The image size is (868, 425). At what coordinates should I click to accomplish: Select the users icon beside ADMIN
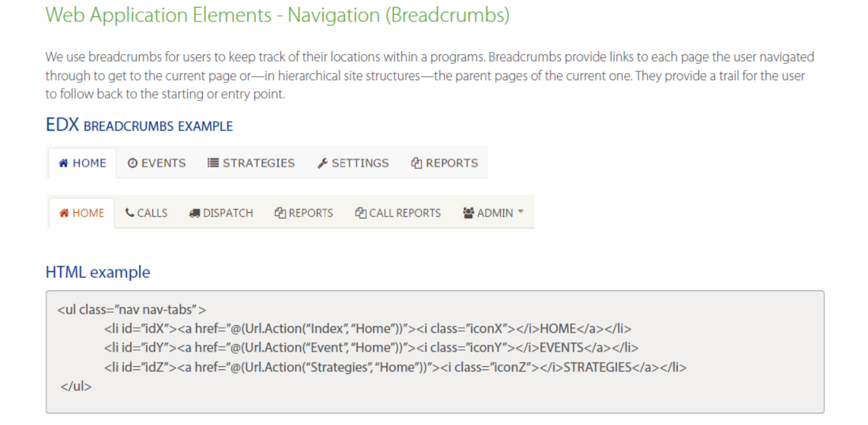468,212
